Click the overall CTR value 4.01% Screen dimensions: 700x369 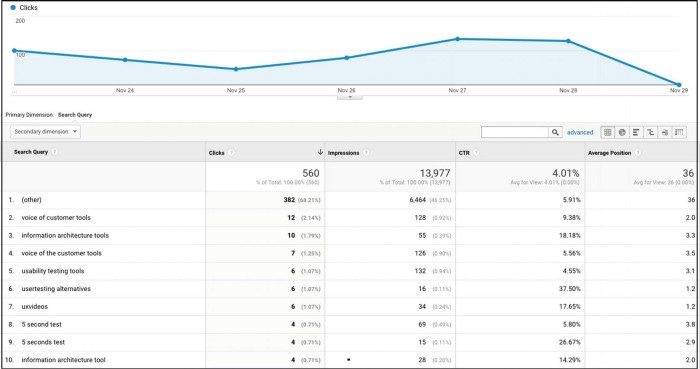coord(566,173)
